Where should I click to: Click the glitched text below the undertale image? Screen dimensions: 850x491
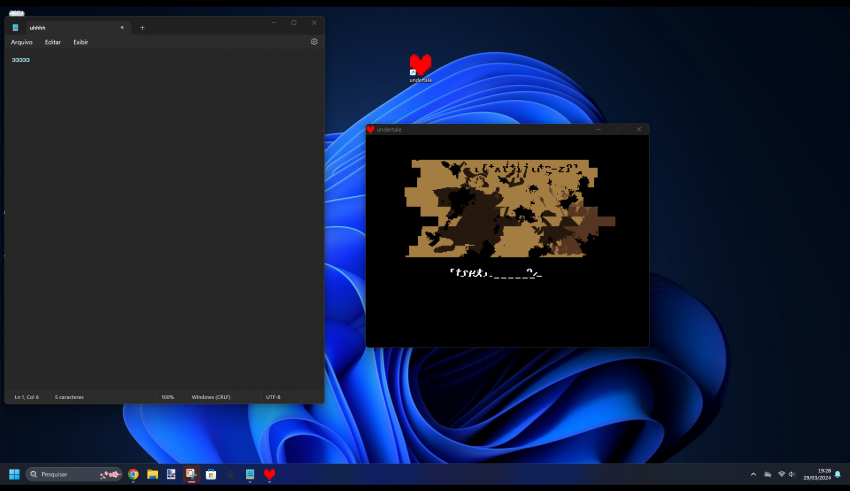point(495,273)
